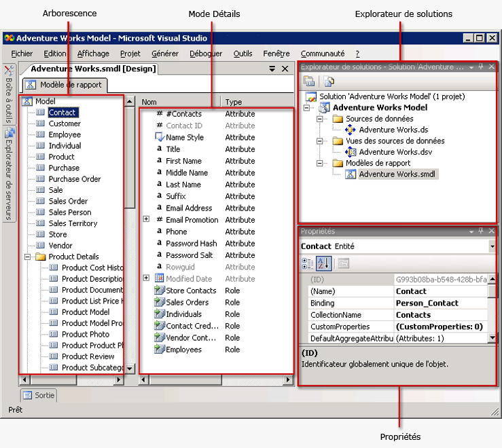Select the Adventure Works.dsv data source view
This screenshot has height=448, width=502.
click(395, 152)
